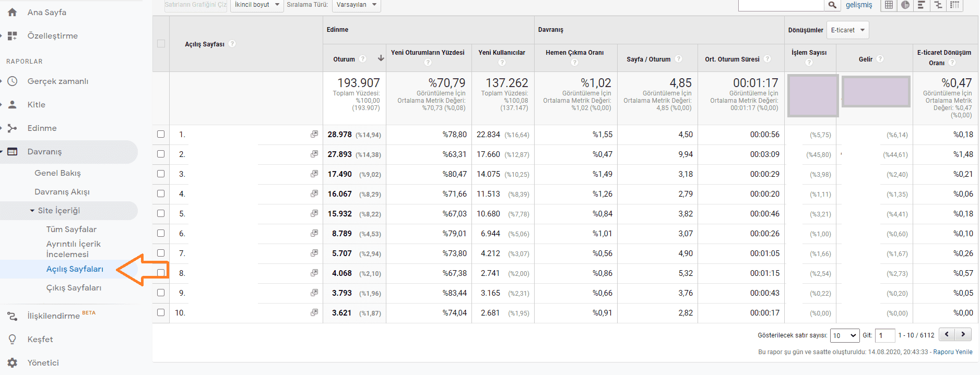Open row 1 landing page link icon

point(314,134)
